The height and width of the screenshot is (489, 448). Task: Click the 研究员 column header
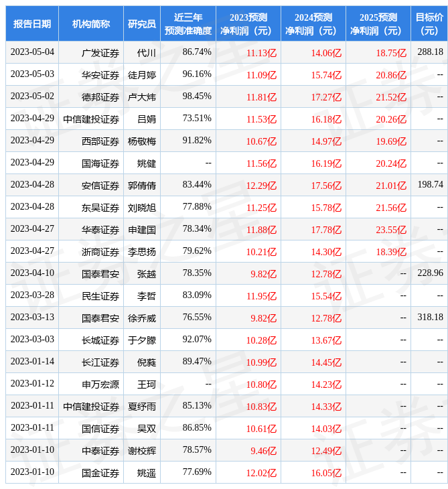click(142, 23)
